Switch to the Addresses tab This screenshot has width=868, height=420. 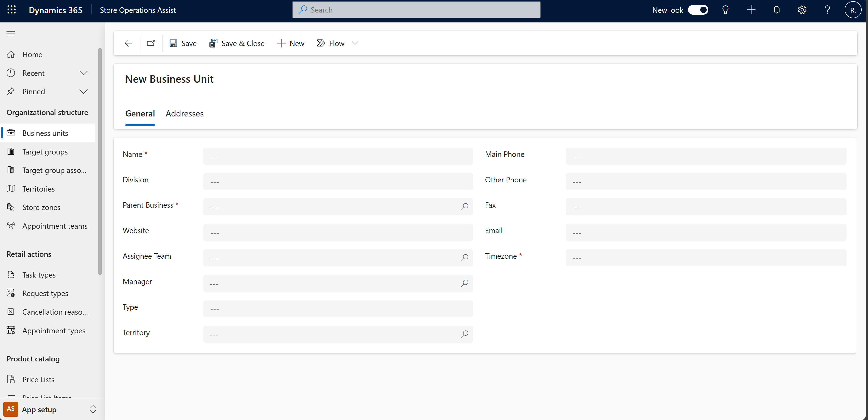pos(184,113)
